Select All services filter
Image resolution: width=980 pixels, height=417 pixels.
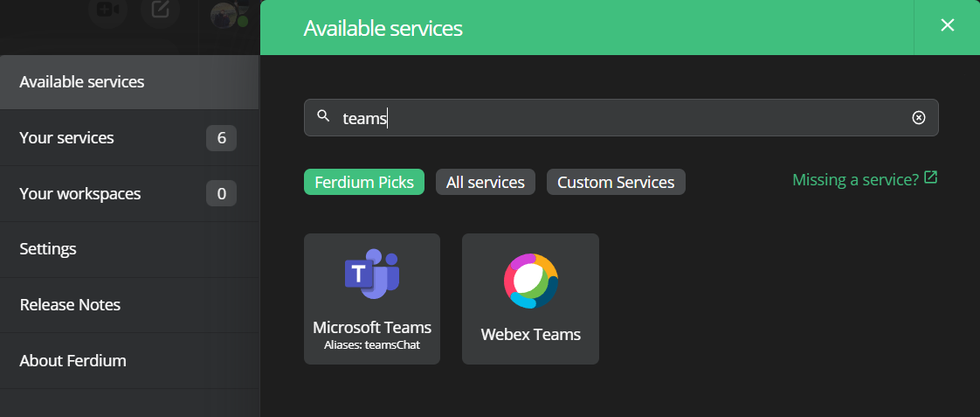[485, 182]
